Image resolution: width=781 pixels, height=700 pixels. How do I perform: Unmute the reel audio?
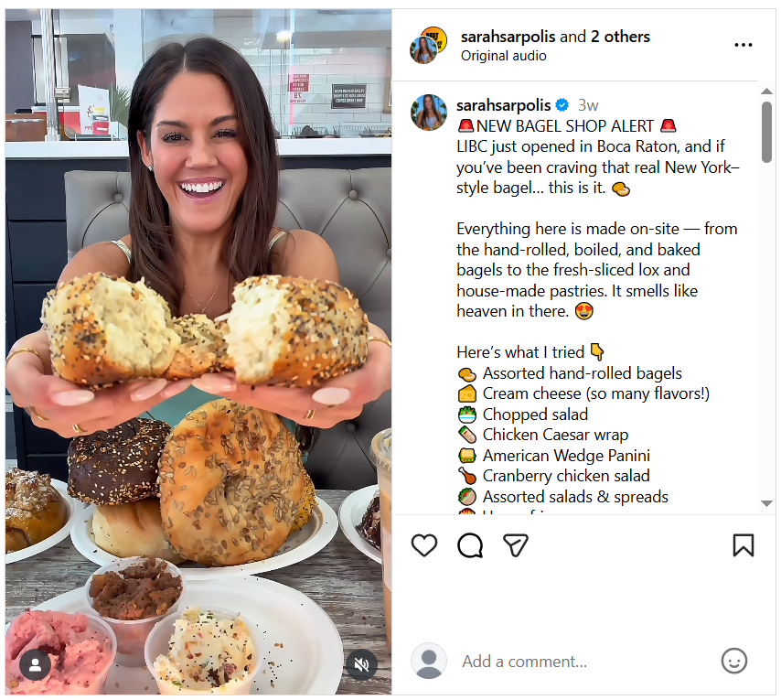[361, 664]
